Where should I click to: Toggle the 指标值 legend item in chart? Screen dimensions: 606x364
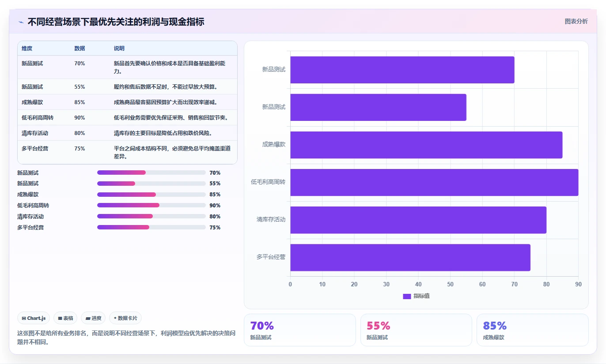coord(416,296)
